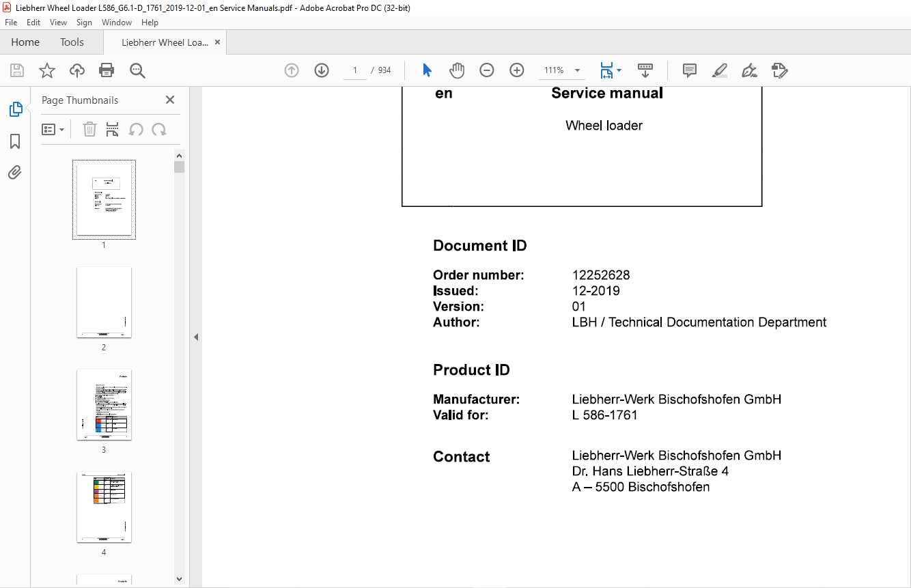The image size is (911, 588).
Task: Click thumbnail scrollbar down arrow
Action: (179, 578)
